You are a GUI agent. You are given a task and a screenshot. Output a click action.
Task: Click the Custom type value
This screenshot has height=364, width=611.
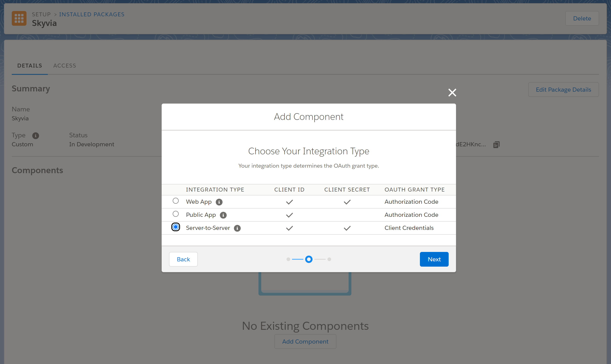(x=22, y=144)
